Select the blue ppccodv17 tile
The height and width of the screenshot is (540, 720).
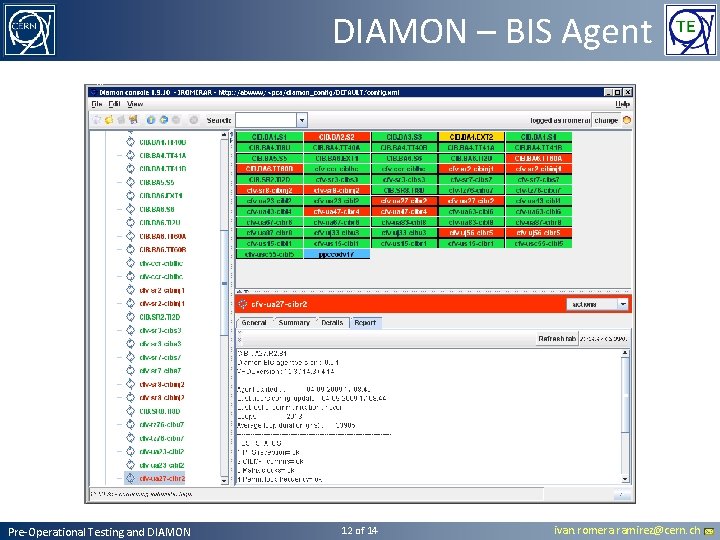337,254
